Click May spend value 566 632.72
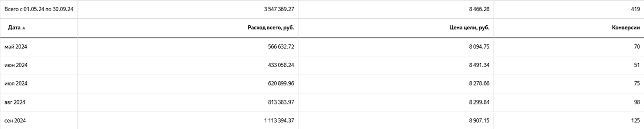 coord(281,47)
